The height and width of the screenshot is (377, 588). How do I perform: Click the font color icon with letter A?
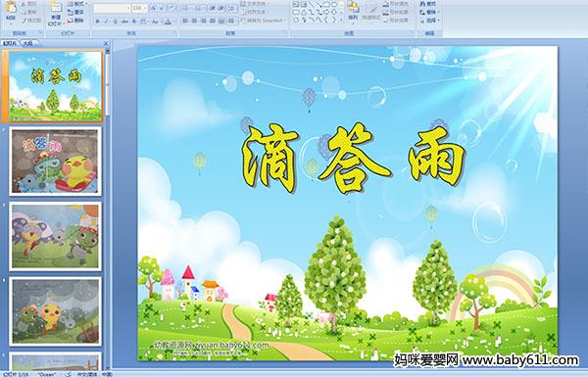[168, 22]
